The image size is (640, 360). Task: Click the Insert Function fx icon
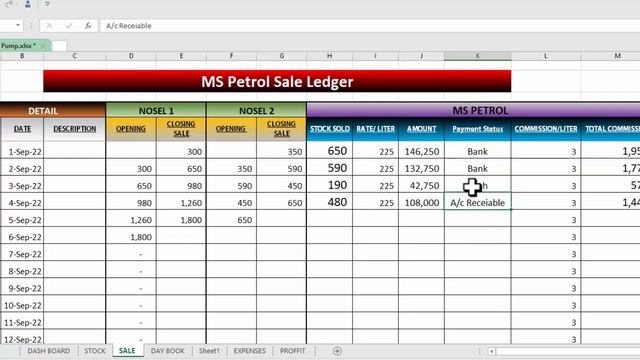pos(88,26)
